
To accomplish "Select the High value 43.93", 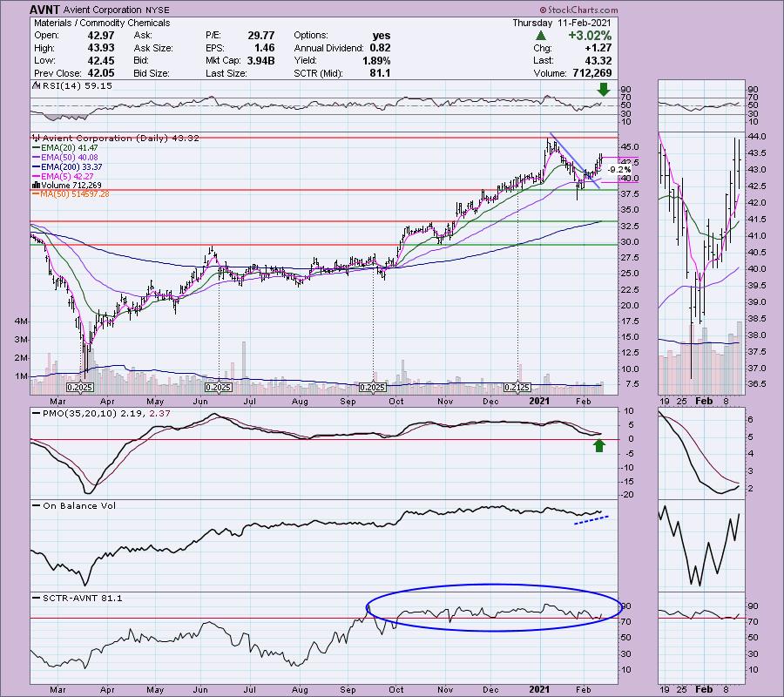I will [101, 48].
